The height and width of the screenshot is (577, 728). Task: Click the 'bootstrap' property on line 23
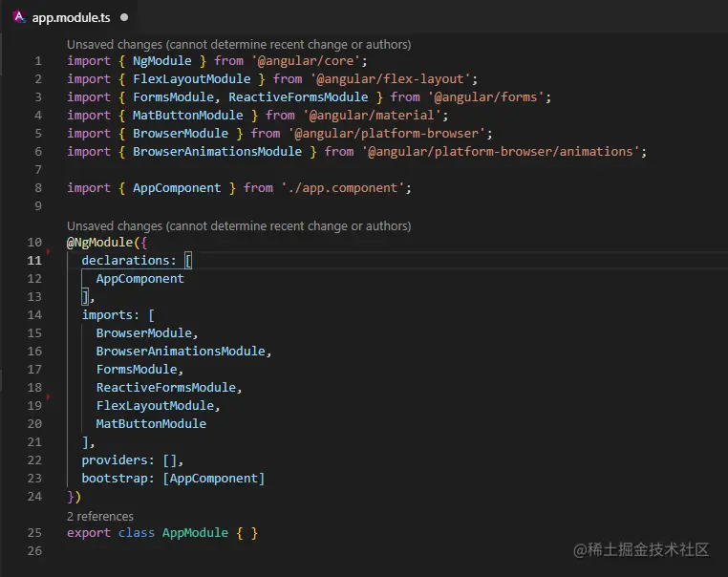(x=115, y=478)
